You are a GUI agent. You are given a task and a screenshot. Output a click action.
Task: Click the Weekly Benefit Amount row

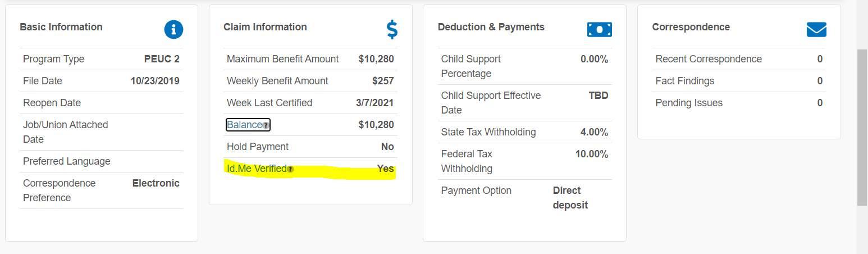tap(310, 81)
